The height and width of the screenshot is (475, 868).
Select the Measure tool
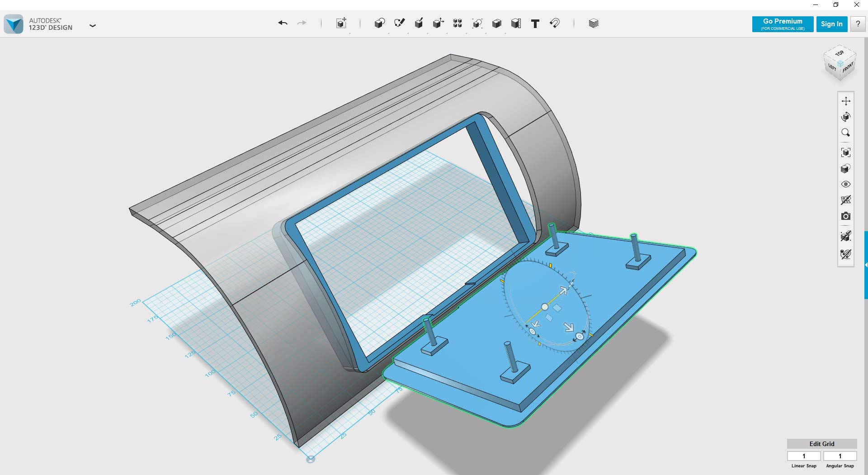(515, 23)
